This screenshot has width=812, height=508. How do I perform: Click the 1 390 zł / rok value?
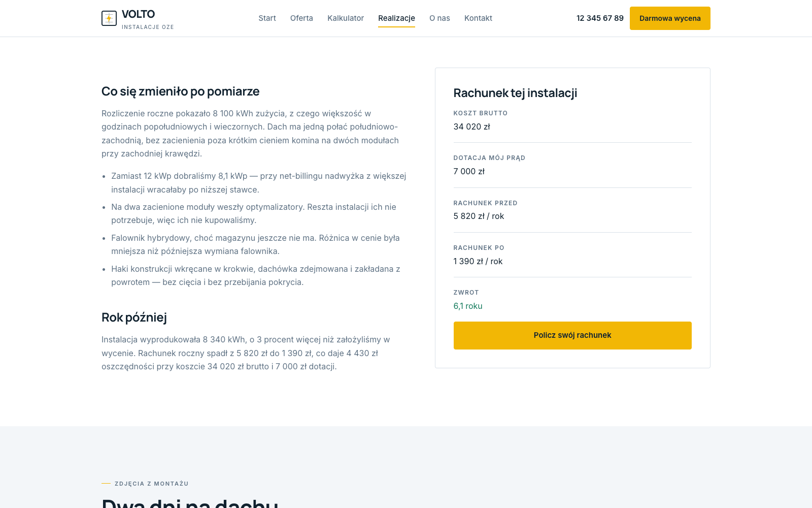coord(478,261)
